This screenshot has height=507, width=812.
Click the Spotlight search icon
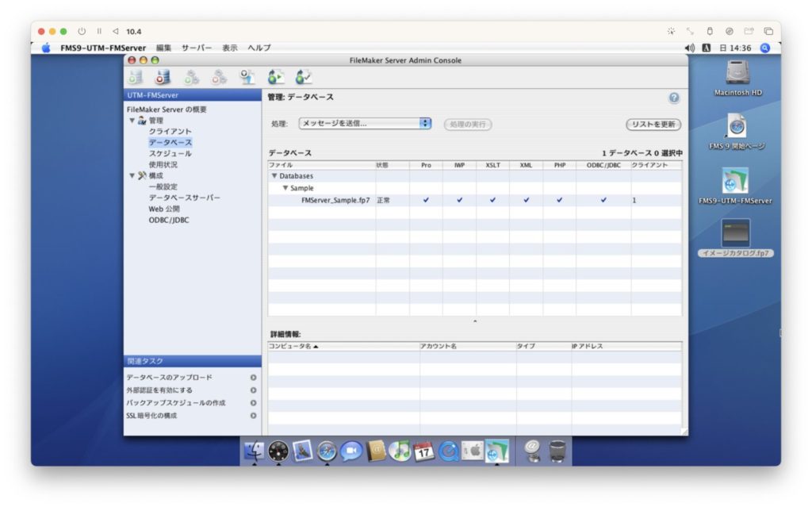click(765, 48)
